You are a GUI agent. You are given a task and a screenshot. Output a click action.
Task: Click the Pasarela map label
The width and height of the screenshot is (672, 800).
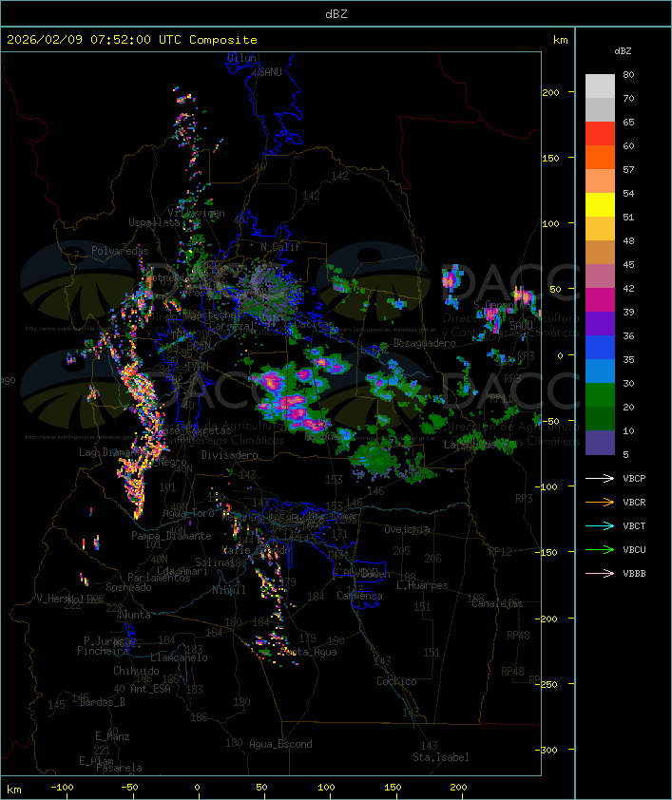tap(119, 768)
